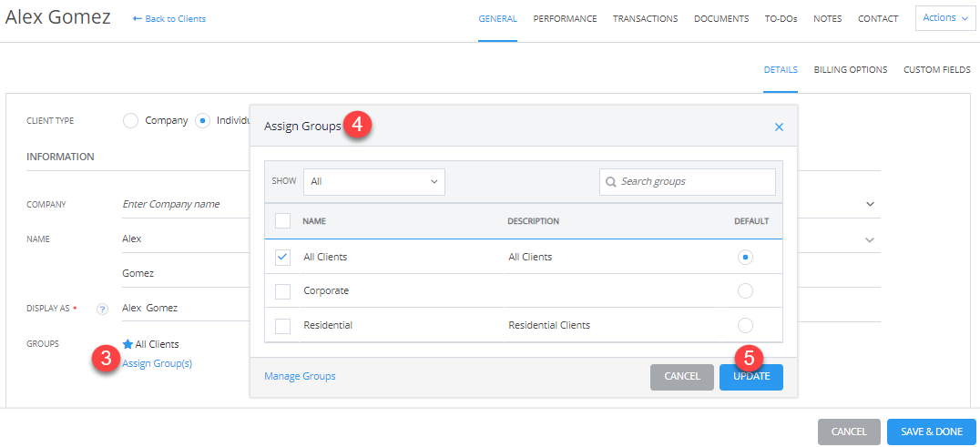
Task: Close the Assign Groups dialog with X
Action: (779, 127)
